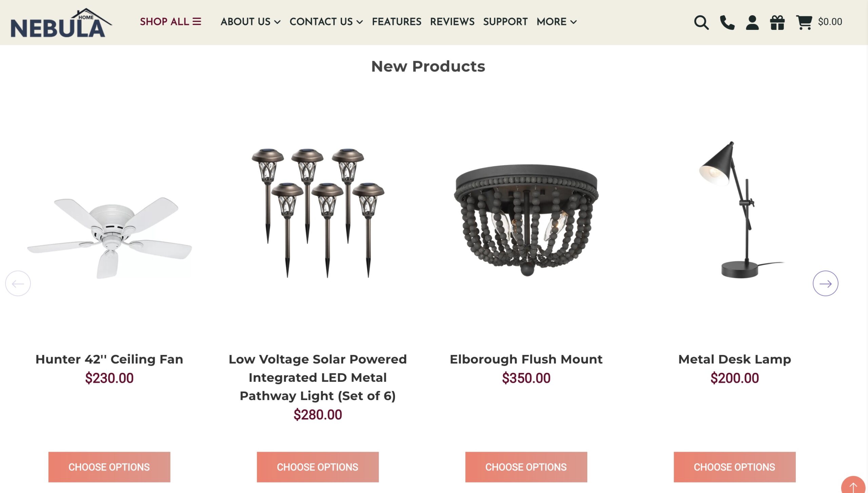This screenshot has height=493, width=868.
Task: Open the Shop All hamburger menu
Action: point(197,21)
